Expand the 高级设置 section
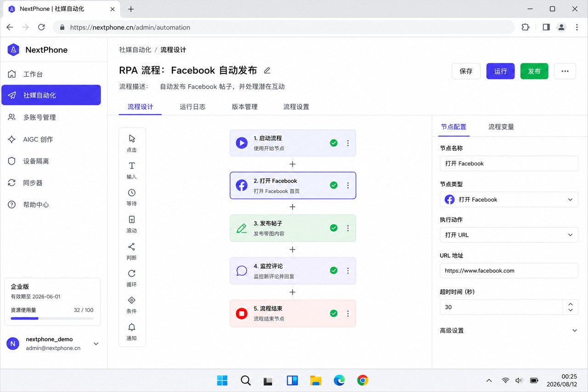This screenshot has height=392, width=588. pyautogui.click(x=509, y=330)
